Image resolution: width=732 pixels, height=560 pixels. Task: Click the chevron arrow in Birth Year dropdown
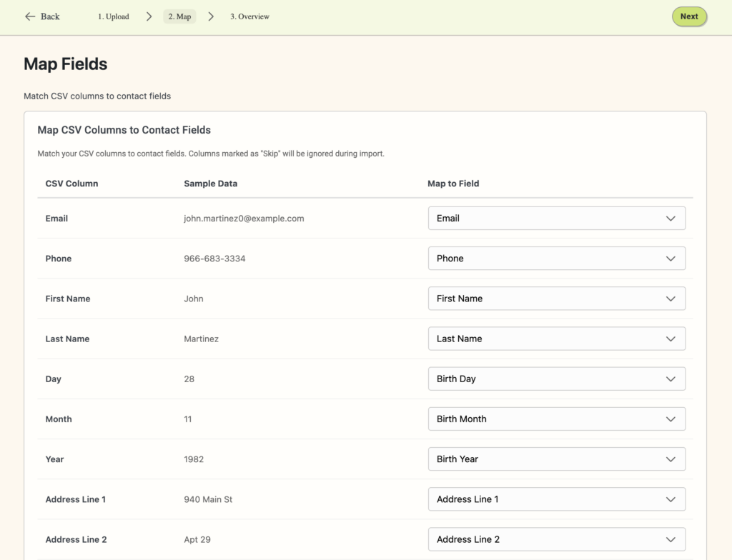[670, 459]
